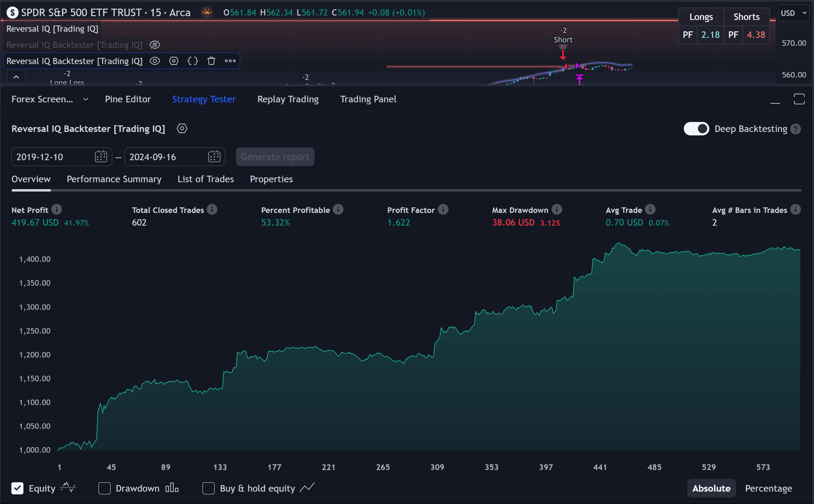Remove Backtester indicator with trash icon

tap(212, 61)
